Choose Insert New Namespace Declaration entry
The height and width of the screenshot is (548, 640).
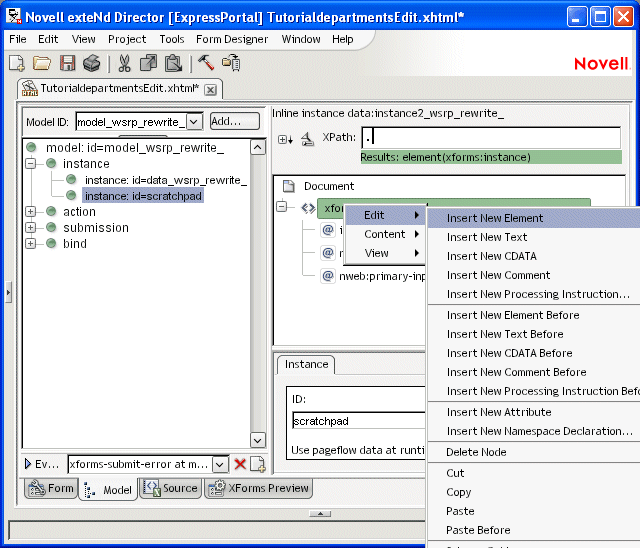click(x=534, y=431)
